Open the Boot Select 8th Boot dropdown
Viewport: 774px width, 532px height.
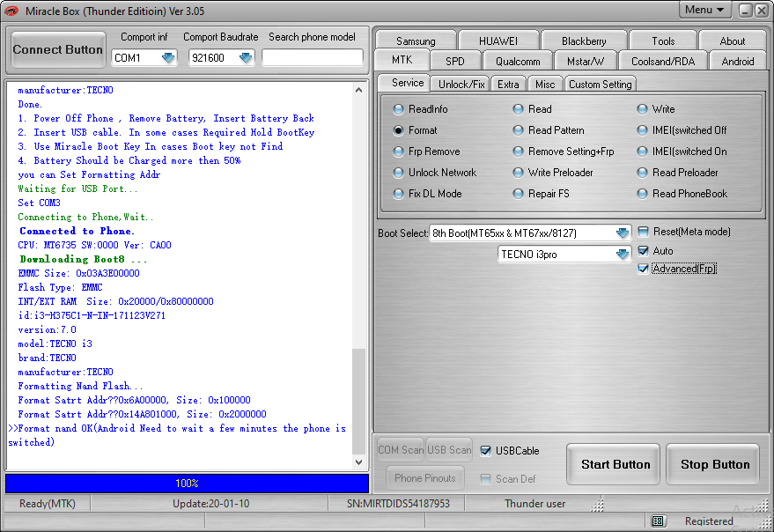[x=623, y=233]
